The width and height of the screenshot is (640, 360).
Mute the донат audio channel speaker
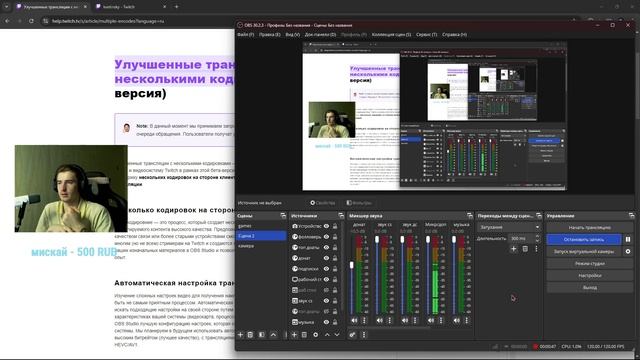point(354,321)
